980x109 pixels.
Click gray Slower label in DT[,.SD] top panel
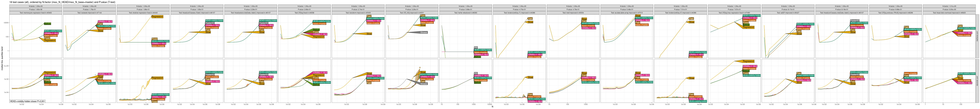coord(423,32)
